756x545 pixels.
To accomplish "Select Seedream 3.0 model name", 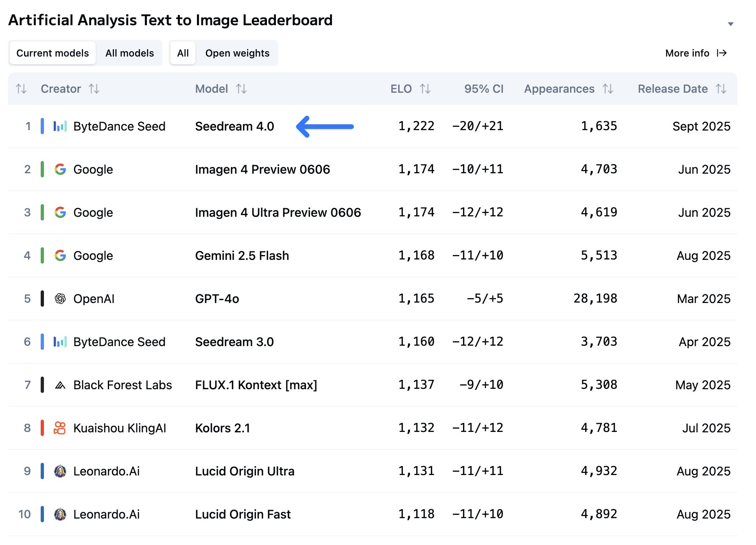I will (234, 342).
